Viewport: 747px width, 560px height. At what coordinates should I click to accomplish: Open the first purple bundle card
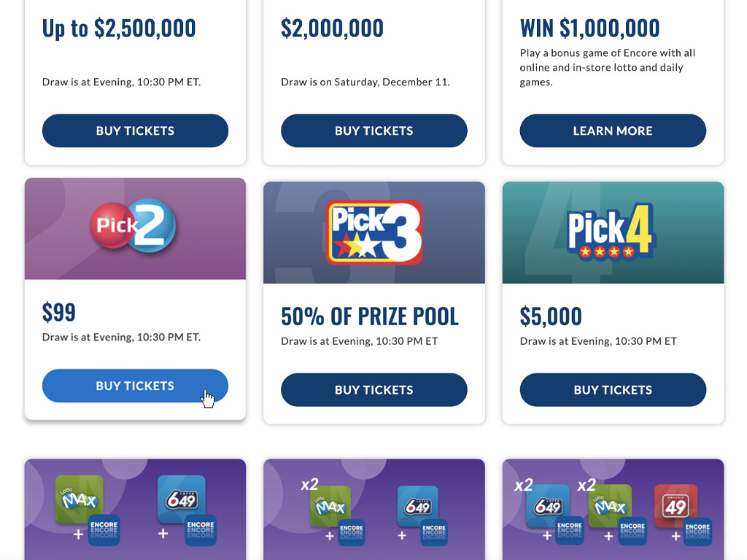point(135,510)
